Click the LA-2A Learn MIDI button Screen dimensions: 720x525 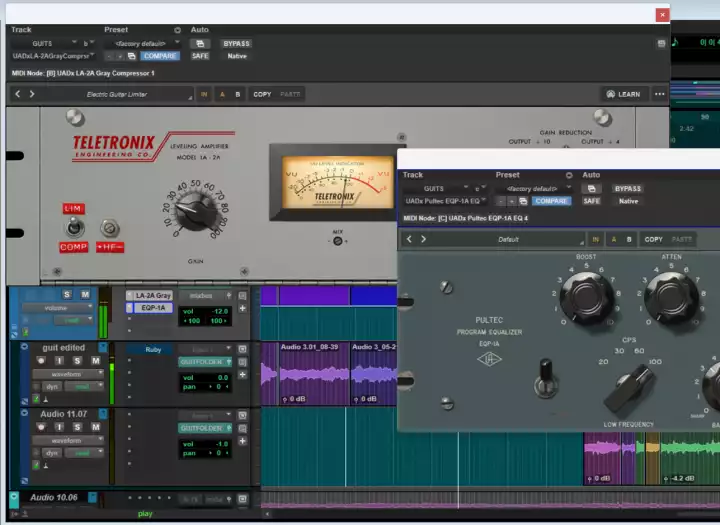(x=624, y=94)
